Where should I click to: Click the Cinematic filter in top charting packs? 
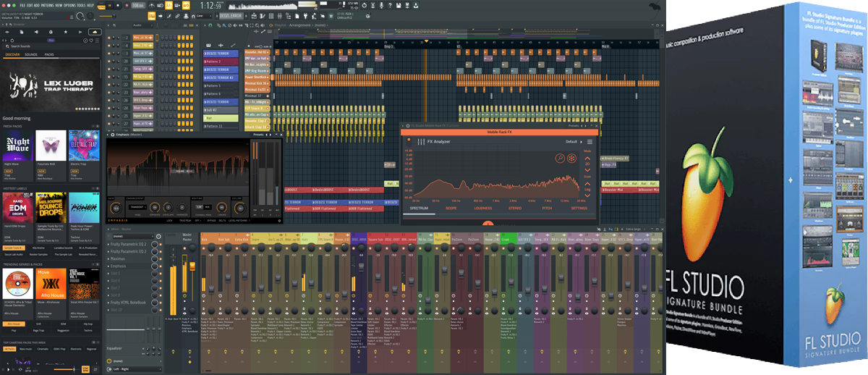tap(43, 349)
